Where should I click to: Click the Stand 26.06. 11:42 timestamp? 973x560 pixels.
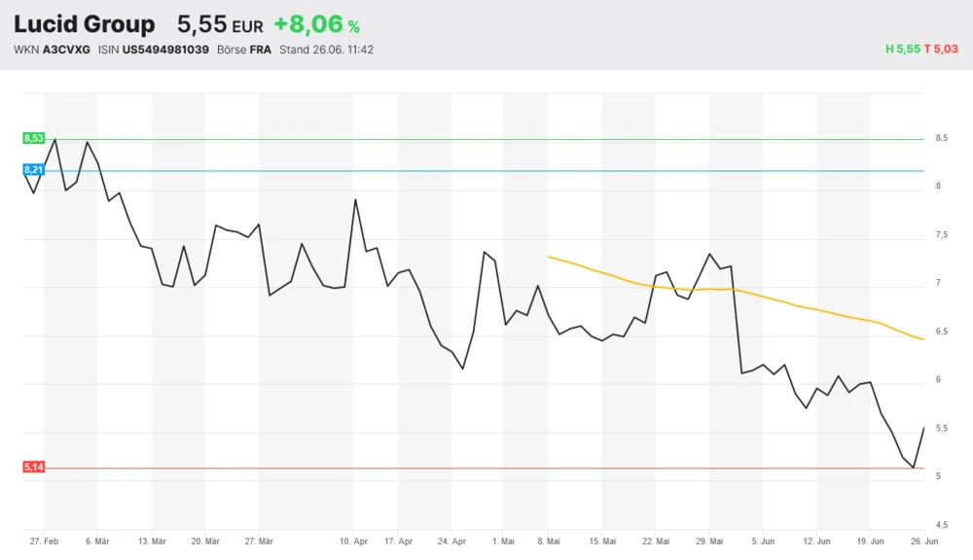tap(326, 50)
